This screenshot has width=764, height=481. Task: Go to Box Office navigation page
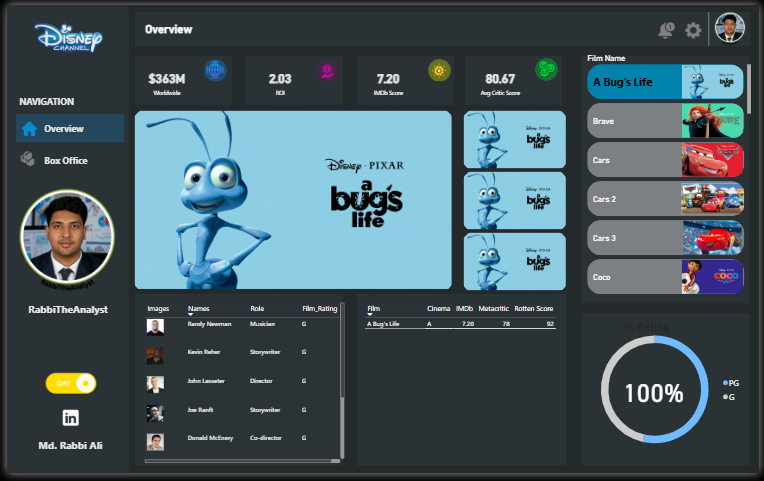click(x=70, y=160)
